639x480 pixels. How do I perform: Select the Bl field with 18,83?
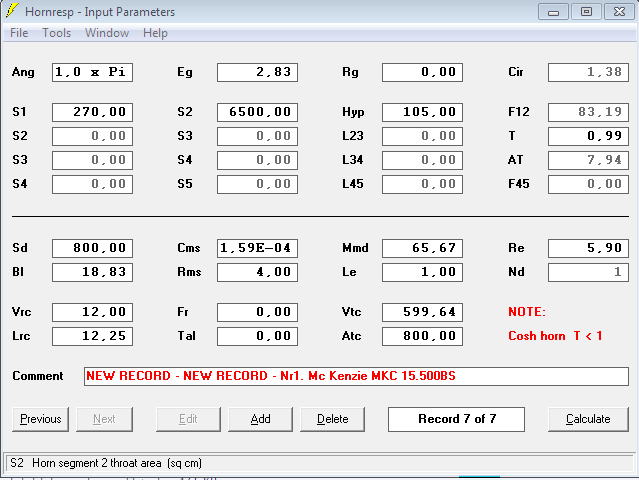coord(92,273)
